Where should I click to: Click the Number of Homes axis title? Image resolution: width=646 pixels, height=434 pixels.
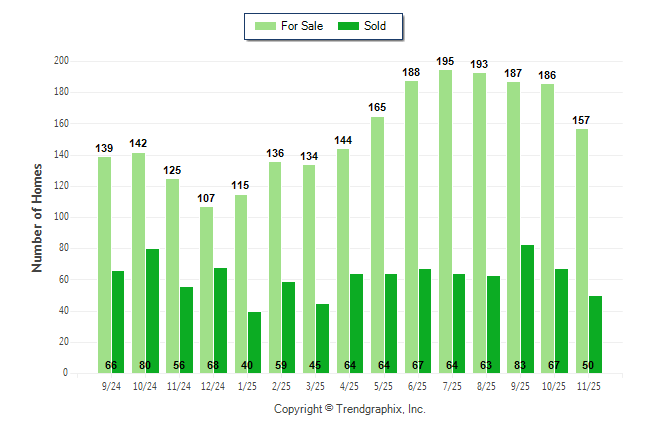38,217
